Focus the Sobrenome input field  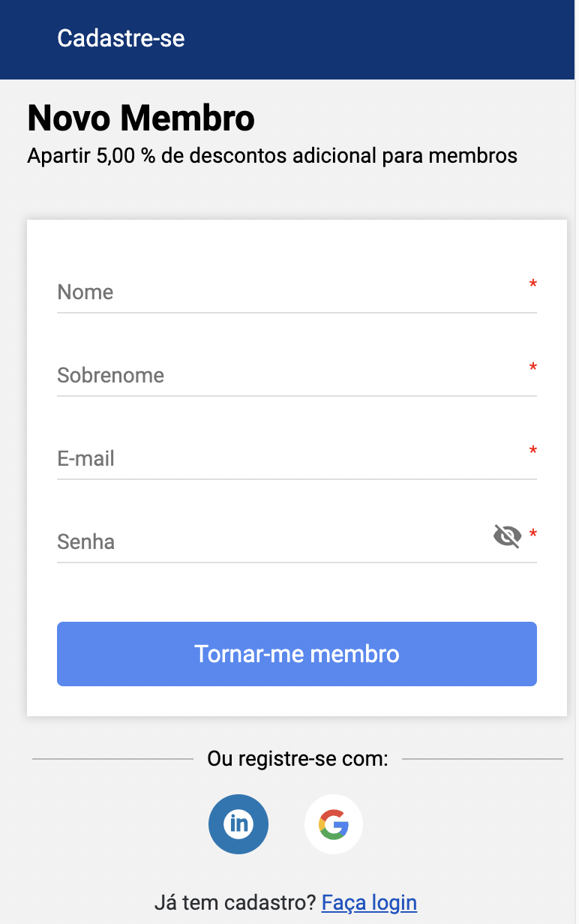click(285, 376)
